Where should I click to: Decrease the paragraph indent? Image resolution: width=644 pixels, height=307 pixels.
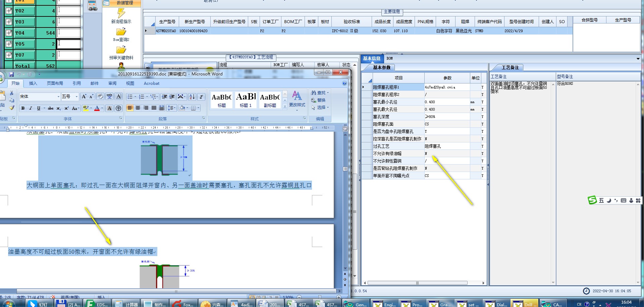[x=164, y=97]
